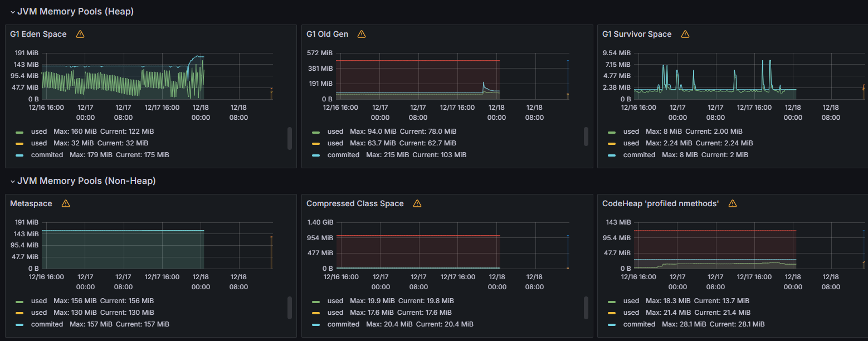Image resolution: width=868 pixels, height=341 pixels.
Task: Click the warning icon beside Compressed Class Space
Action: click(x=417, y=203)
